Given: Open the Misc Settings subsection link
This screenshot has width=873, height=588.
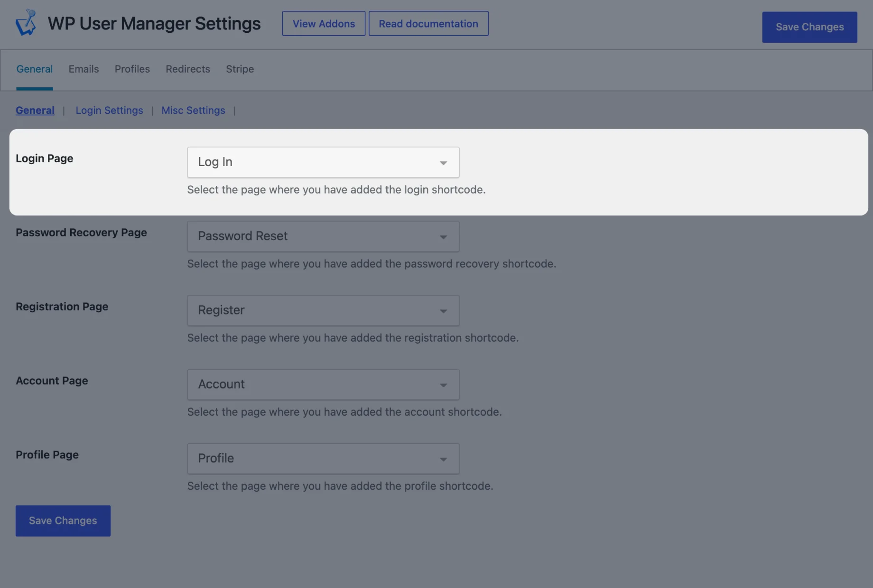Looking at the screenshot, I should [193, 110].
